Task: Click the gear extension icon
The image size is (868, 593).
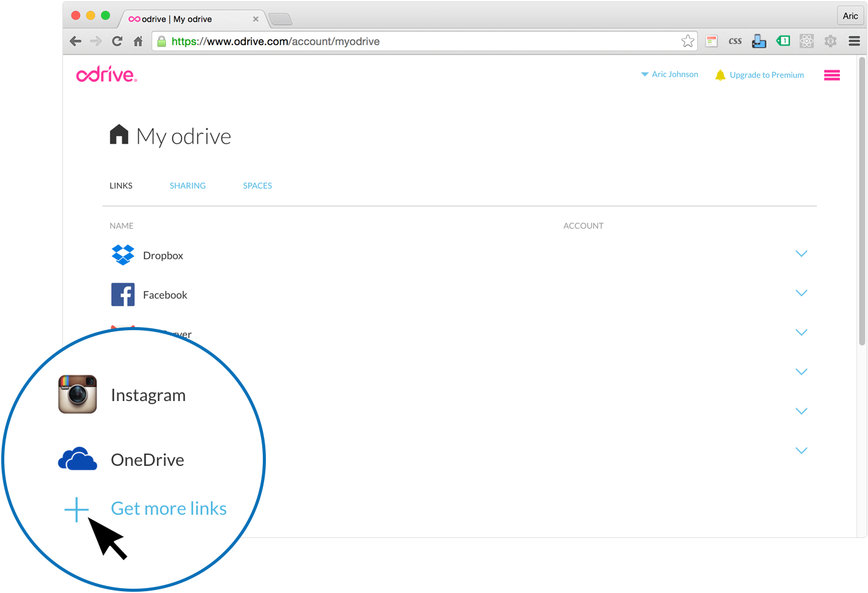Action: click(x=830, y=41)
